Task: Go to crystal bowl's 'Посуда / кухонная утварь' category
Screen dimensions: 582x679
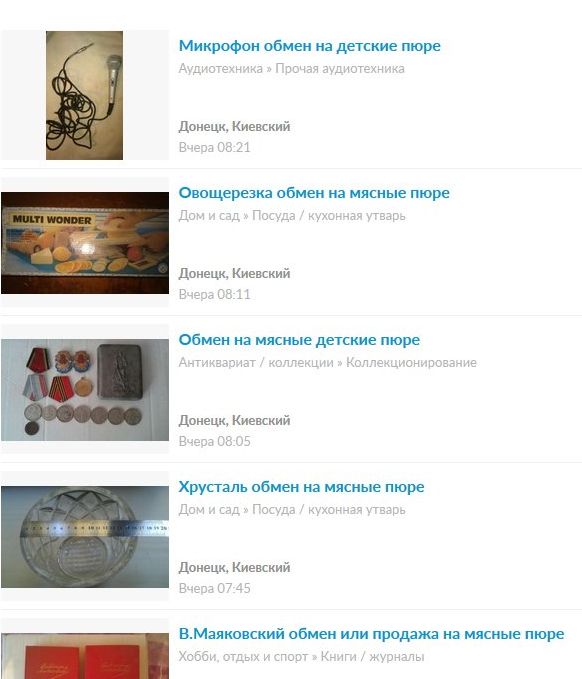Action: click(x=329, y=509)
